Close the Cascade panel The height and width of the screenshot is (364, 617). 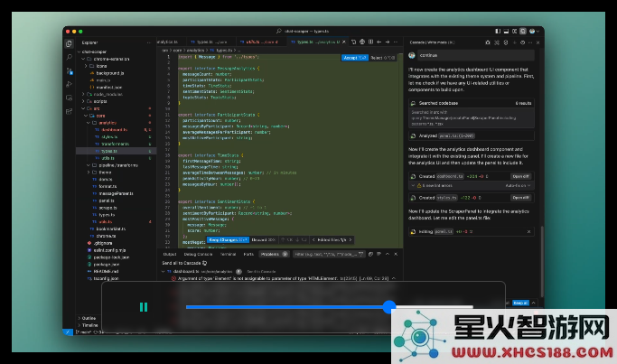pyautogui.click(x=538, y=42)
